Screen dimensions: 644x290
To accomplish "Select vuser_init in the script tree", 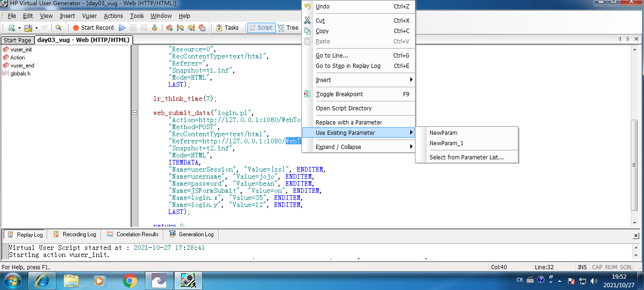I will click(x=21, y=50).
